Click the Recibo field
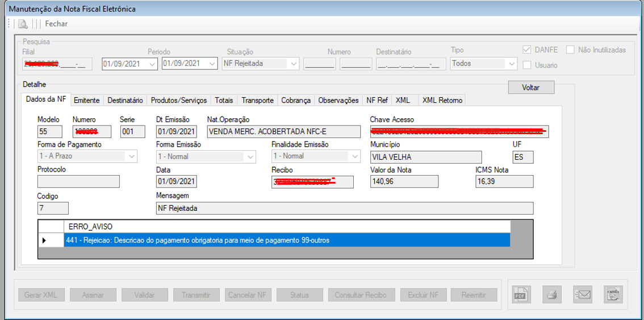This screenshot has height=320, width=644. click(312, 182)
